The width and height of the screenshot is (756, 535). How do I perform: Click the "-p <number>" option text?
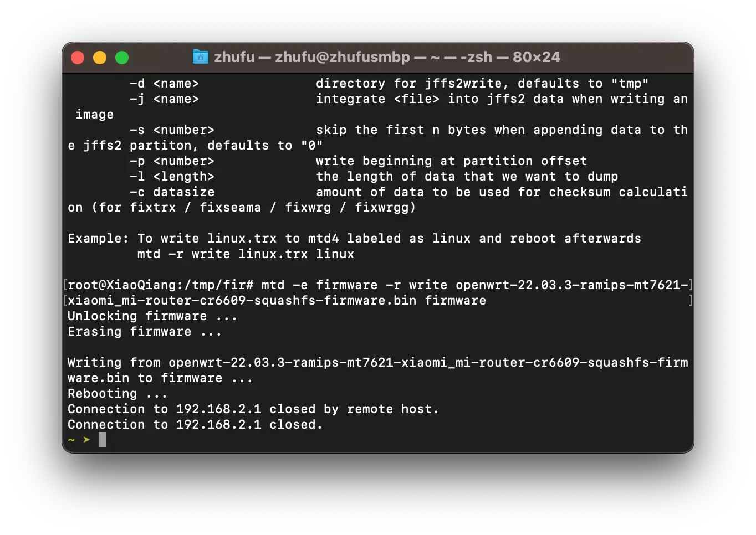coord(172,161)
